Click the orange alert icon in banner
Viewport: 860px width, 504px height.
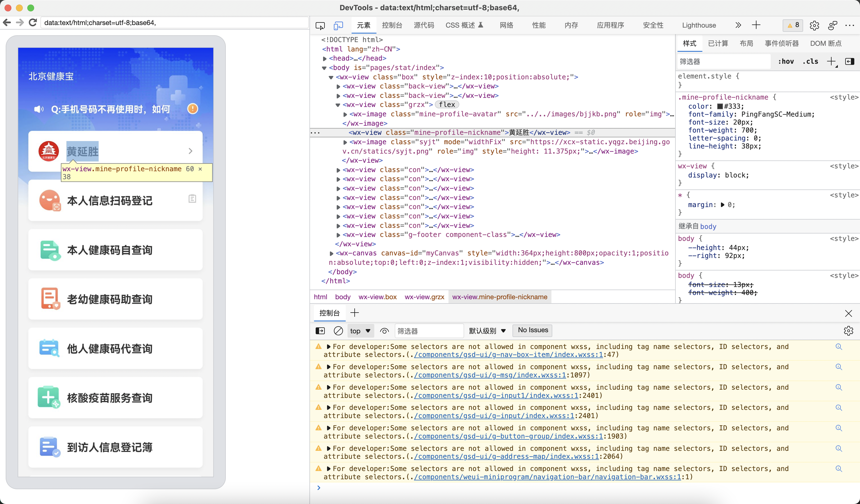point(193,109)
